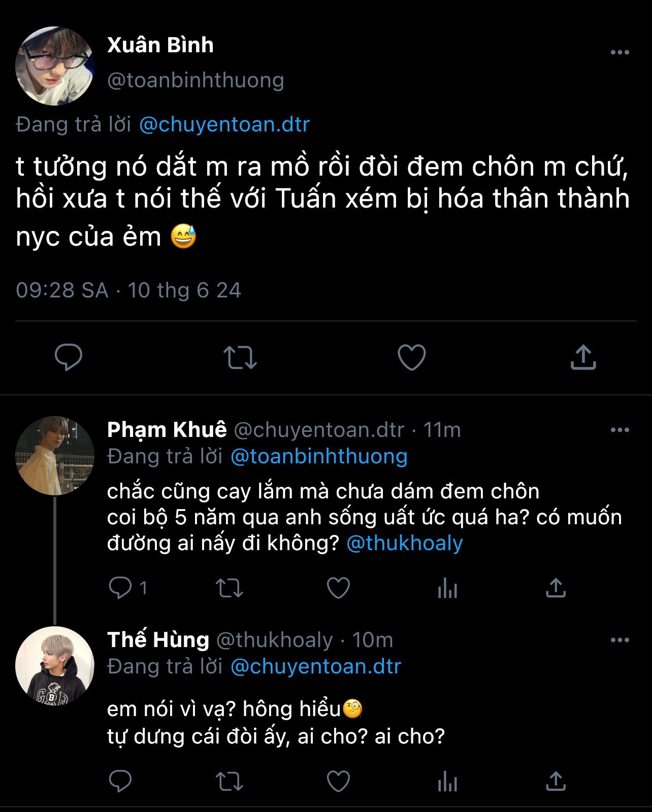Like Phạm Khuê's reply

(338, 588)
